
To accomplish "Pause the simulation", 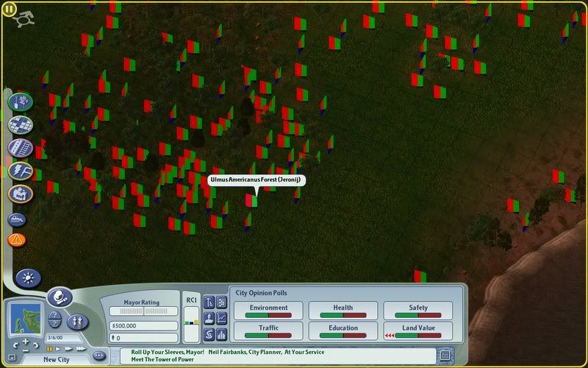I will click(49, 349).
